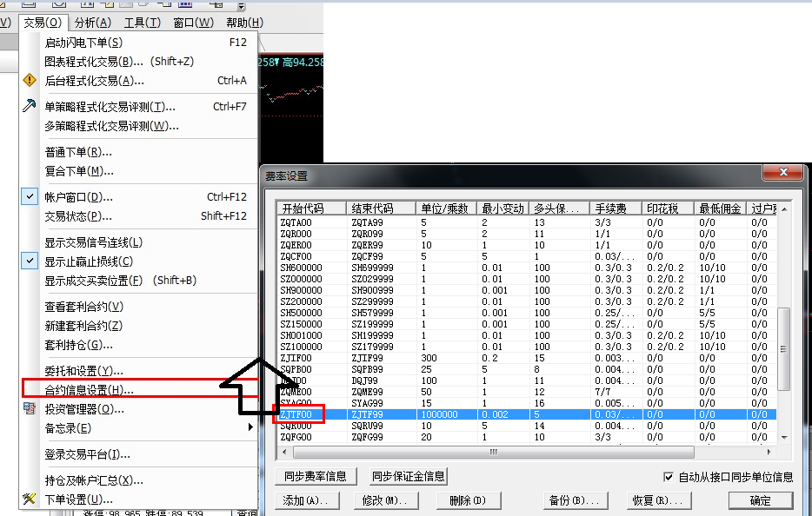Click the 备份(B) button
The image size is (812, 516).
click(x=574, y=500)
